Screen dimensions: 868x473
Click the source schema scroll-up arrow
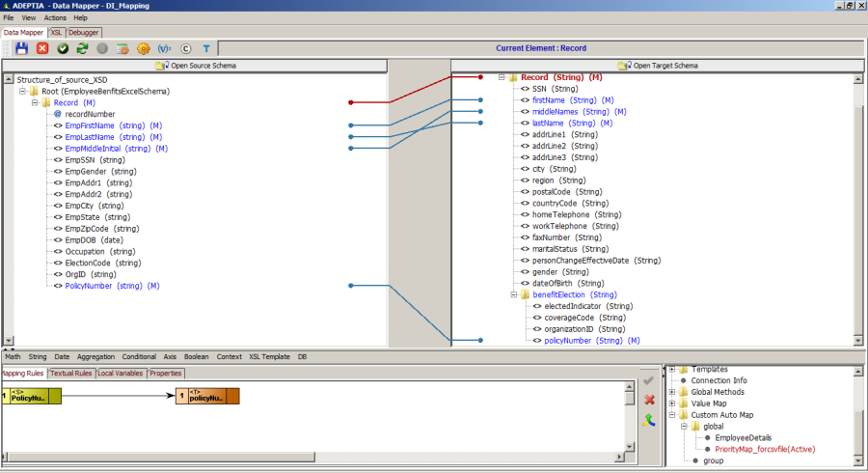tap(9, 79)
